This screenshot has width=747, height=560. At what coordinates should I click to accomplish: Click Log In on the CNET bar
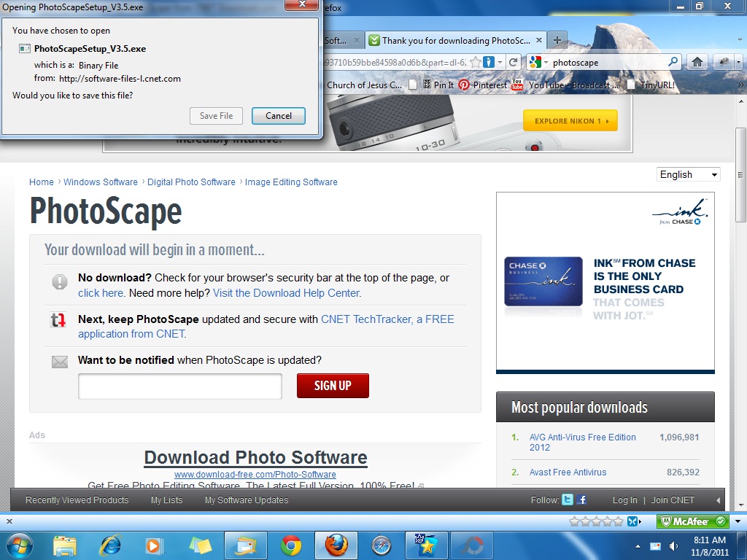[x=624, y=499]
